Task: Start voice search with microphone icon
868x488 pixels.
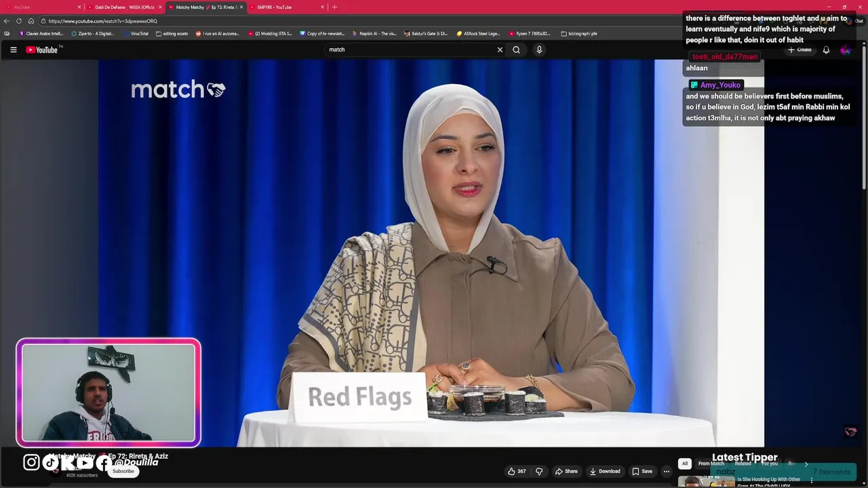Action: click(x=539, y=49)
